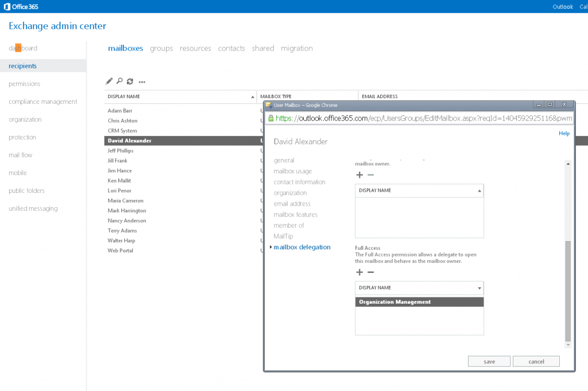Click the pencil edit mailbox icon
Screen dimensions: 588x391
[110, 82]
